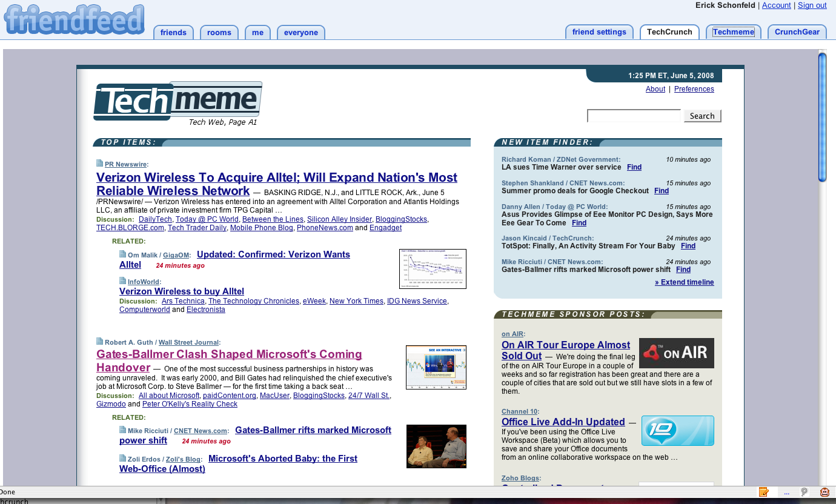Click the document icon beside InfoWorld
The height and width of the screenshot is (504, 836).
[122, 280]
